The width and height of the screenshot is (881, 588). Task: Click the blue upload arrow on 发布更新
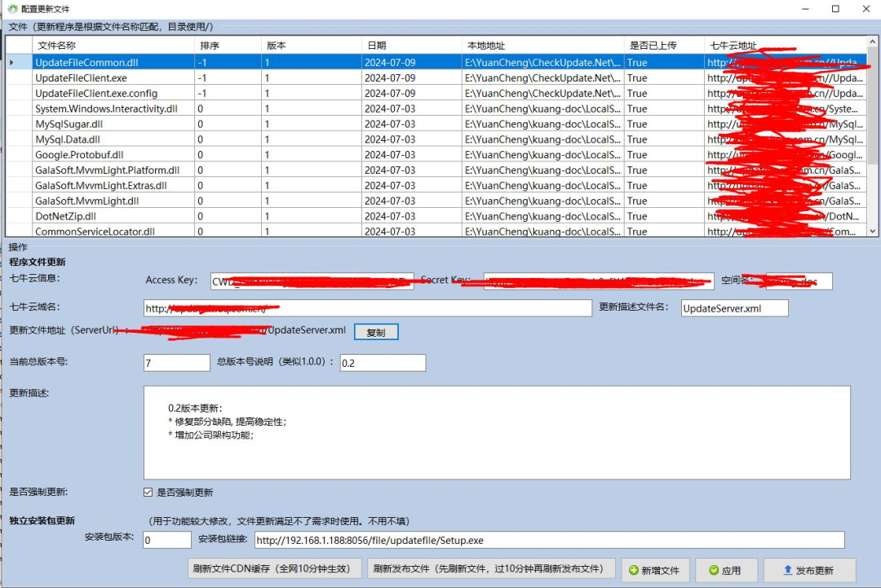coord(788,570)
